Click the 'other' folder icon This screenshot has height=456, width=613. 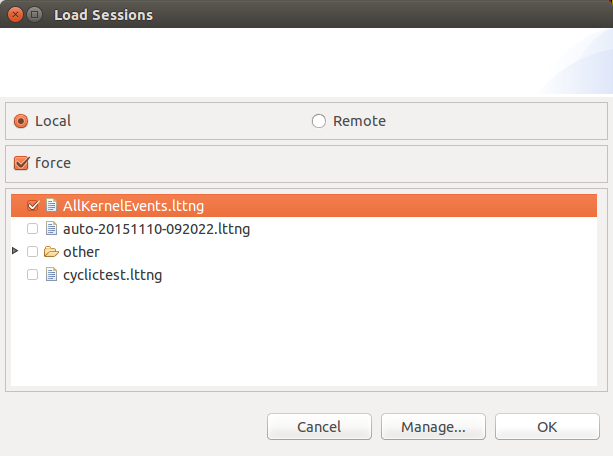point(51,252)
